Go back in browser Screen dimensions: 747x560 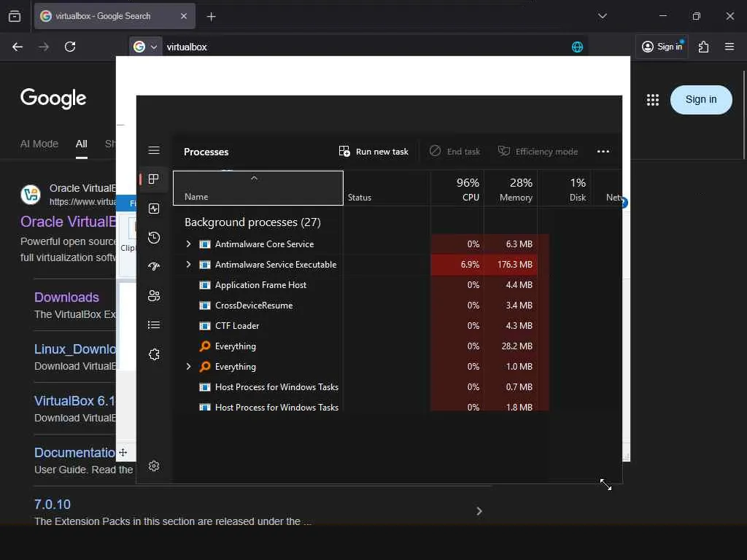18,47
